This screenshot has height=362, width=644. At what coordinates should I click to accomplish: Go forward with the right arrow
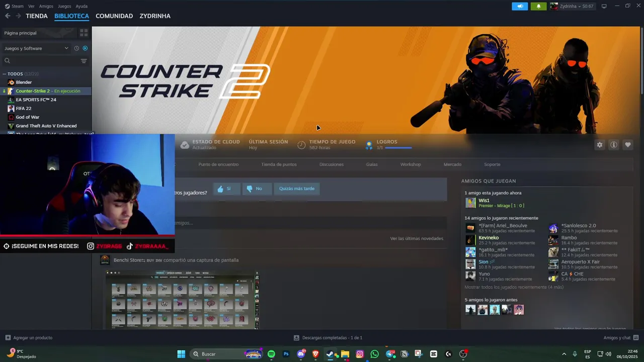(18, 16)
